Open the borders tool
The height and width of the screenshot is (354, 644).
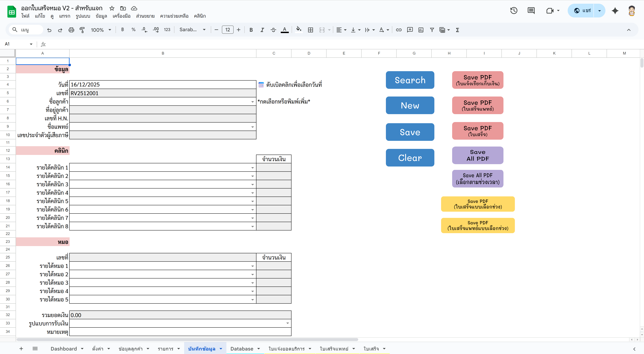click(x=310, y=30)
